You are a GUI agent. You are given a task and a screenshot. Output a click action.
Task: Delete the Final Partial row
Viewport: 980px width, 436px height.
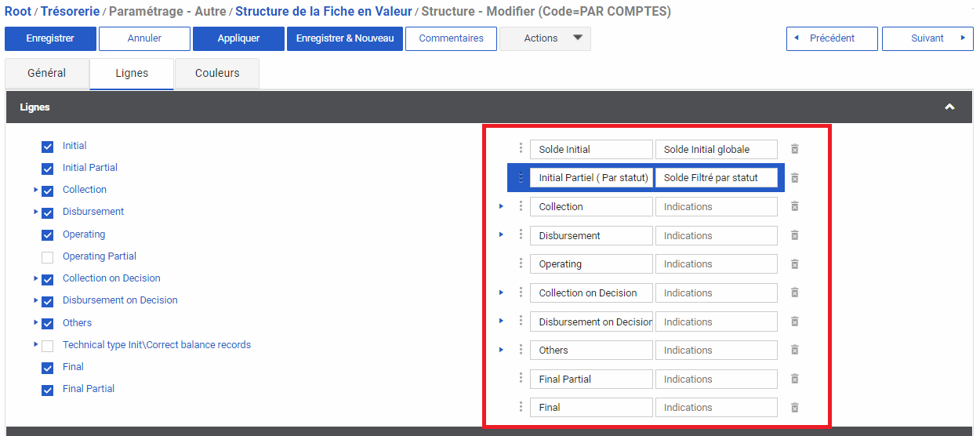point(794,379)
